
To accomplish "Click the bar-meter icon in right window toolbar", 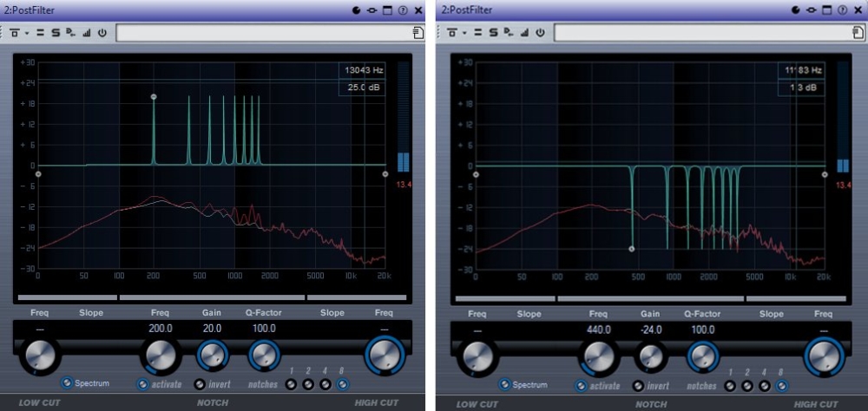I will point(525,33).
